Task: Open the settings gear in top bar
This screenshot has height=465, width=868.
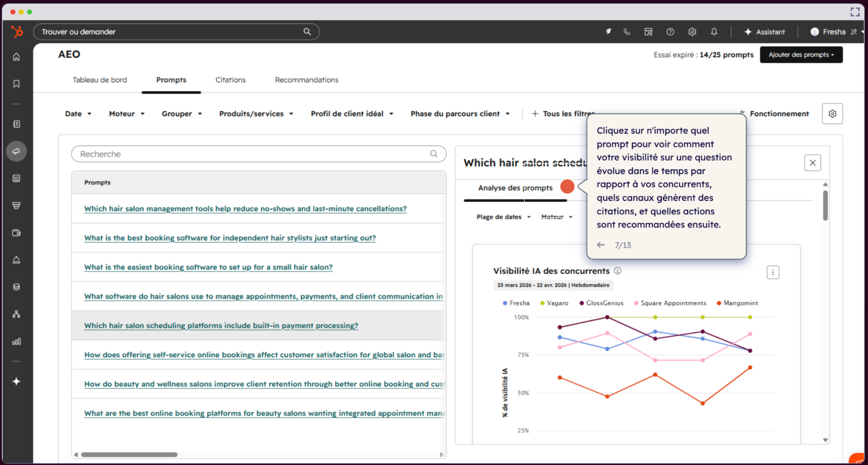Action: click(692, 32)
